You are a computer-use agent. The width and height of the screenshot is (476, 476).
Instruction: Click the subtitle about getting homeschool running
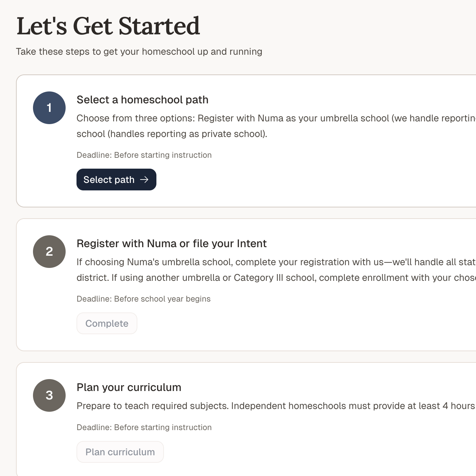pyautogui.click(x=139, y=52)
